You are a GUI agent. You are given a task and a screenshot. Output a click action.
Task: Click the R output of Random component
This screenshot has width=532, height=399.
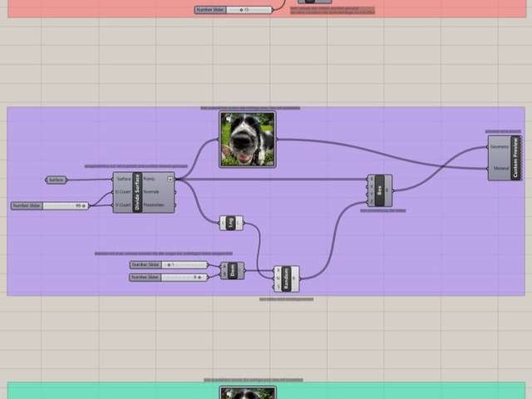pyautogui.click(x=294, y=278)
